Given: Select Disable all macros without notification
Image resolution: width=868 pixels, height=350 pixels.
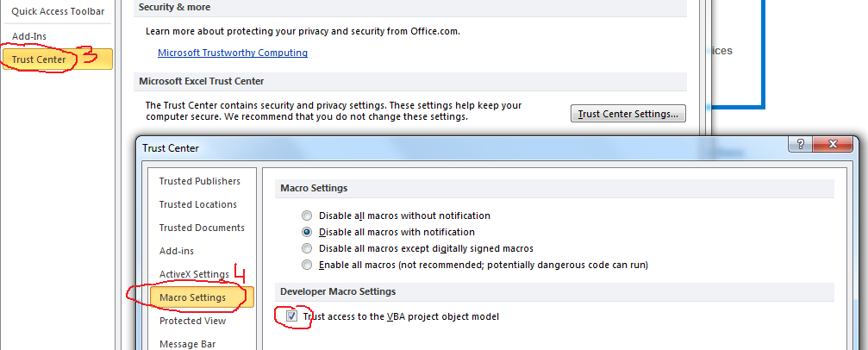Looking at the screenshot, I should [307, 216].
